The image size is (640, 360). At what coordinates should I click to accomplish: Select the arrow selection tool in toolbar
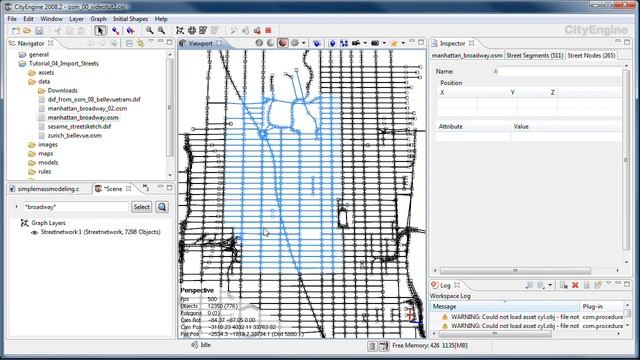click(100, 31)
